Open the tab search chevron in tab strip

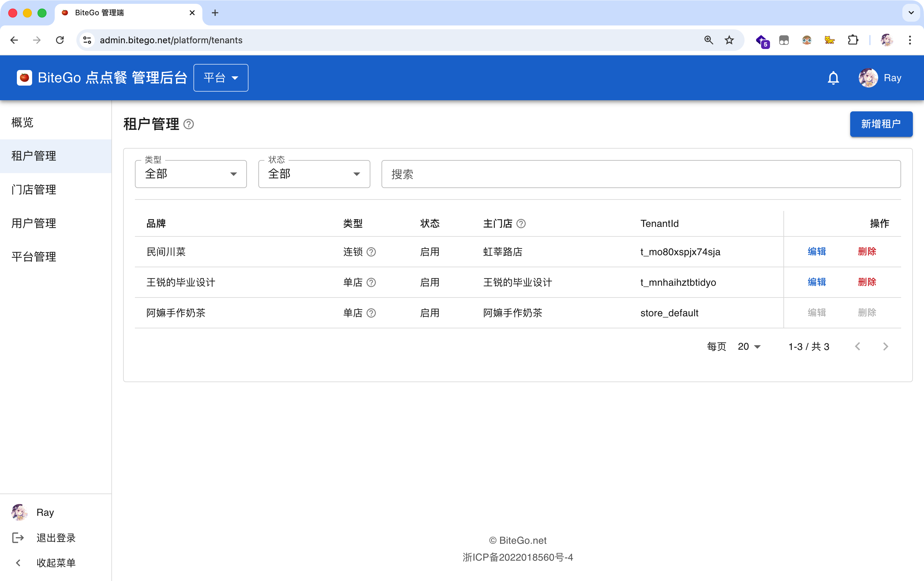pyautogui.click(x=911, y=13)
